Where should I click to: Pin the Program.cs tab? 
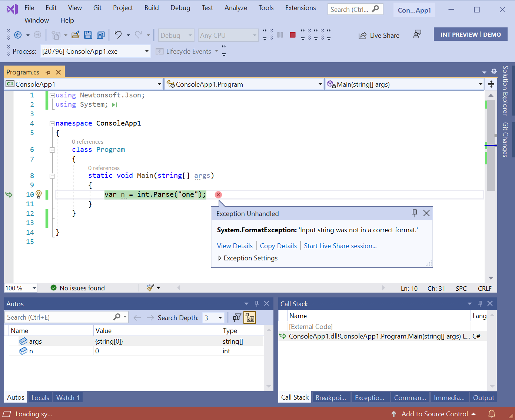coord(48,72)
